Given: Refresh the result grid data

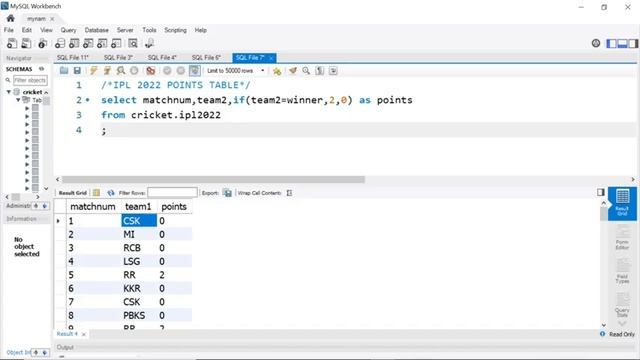Looking at the screenshot, I should [x=111, y=193].
